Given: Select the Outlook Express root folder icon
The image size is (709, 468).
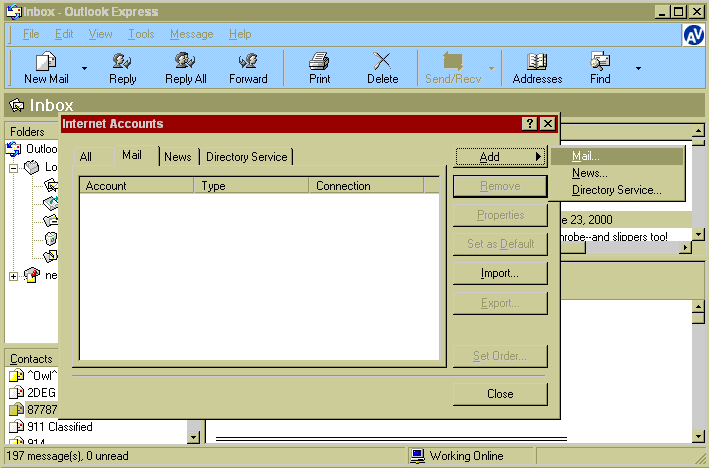Looking at the screenshot, I should 14,149.
